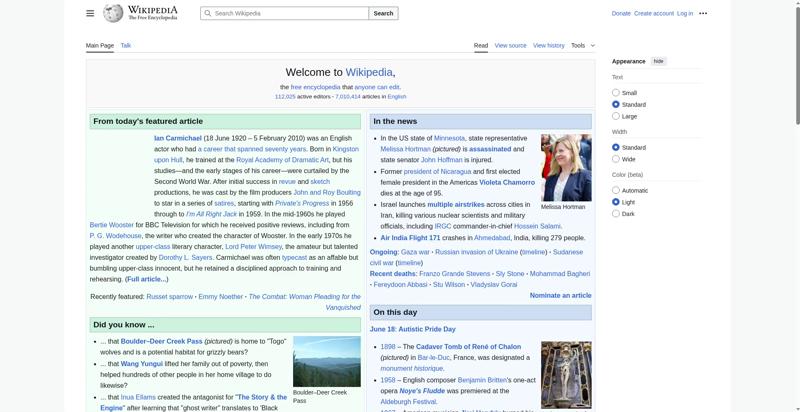Click June 18: Autistic Pride Day link
800x412 pixels.
[412, 329]
